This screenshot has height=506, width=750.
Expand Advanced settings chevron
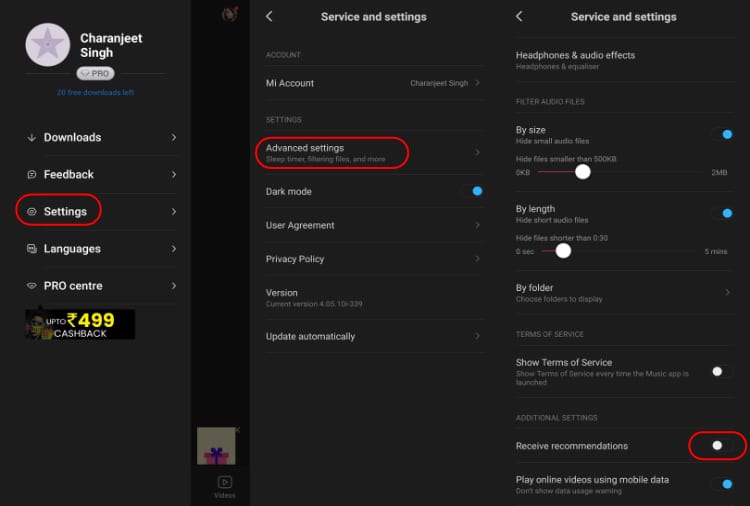(477, 153)
